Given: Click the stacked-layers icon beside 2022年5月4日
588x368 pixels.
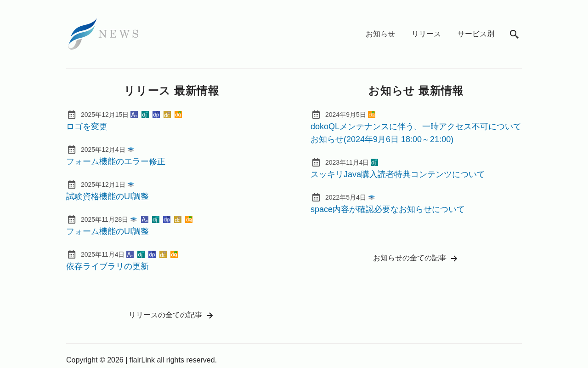Looking at the screenshot, I should [x=372, y=197].
